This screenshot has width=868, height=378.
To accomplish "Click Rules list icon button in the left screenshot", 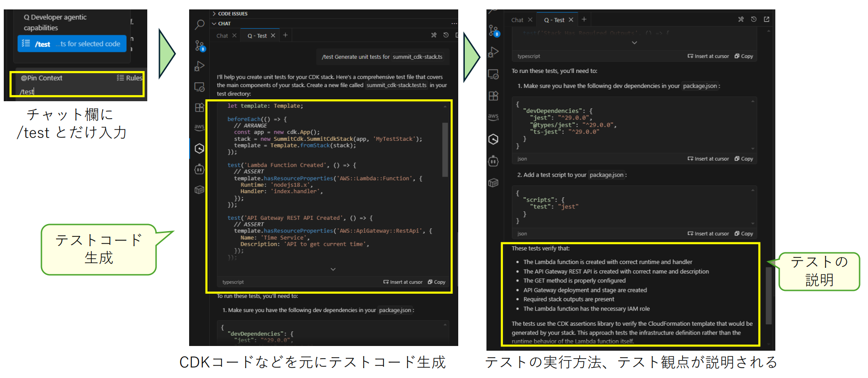I will coord(129,78).
